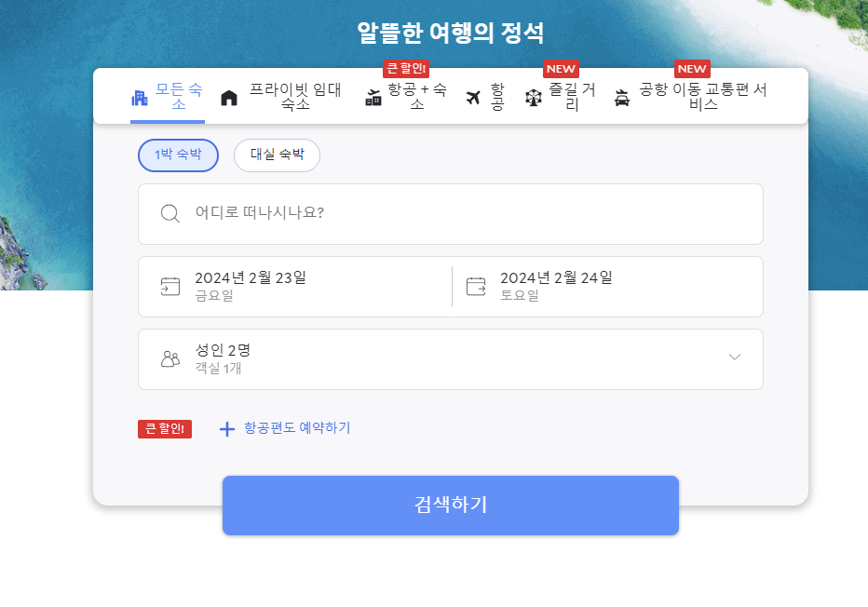The width and height of the screenshot is (868, 607).
Task: Select the 항공 + 숙소 luggage-plane icon
Action: (x=373, y=96)
